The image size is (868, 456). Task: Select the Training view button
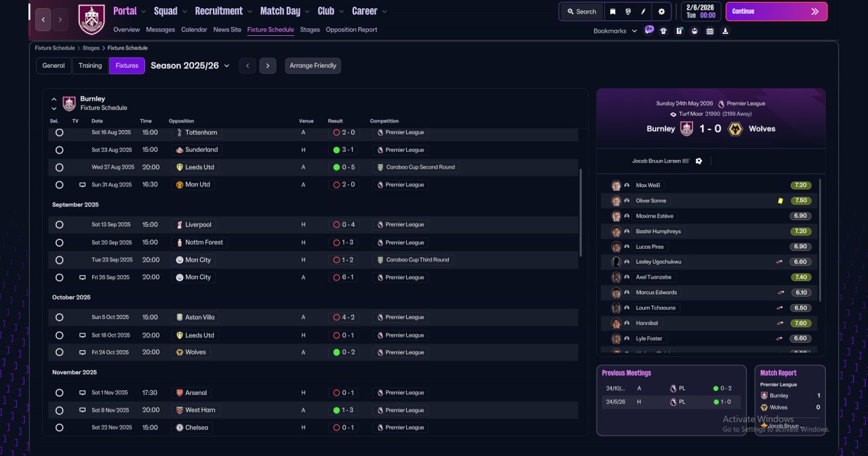pyautogui.click(x=90, y=66)
